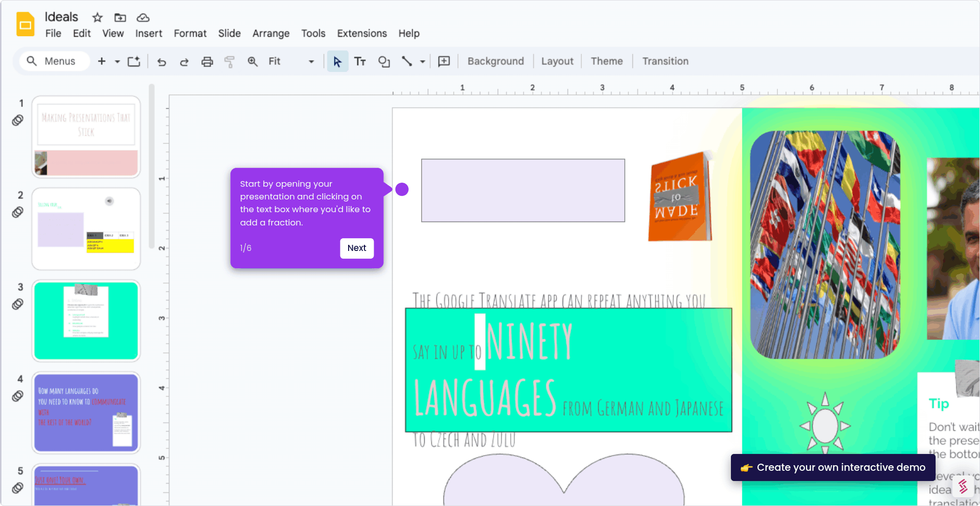This screenshot has width=980, height=506.
Task: Select slide 2 thumbnail
Action: point(86,229)
